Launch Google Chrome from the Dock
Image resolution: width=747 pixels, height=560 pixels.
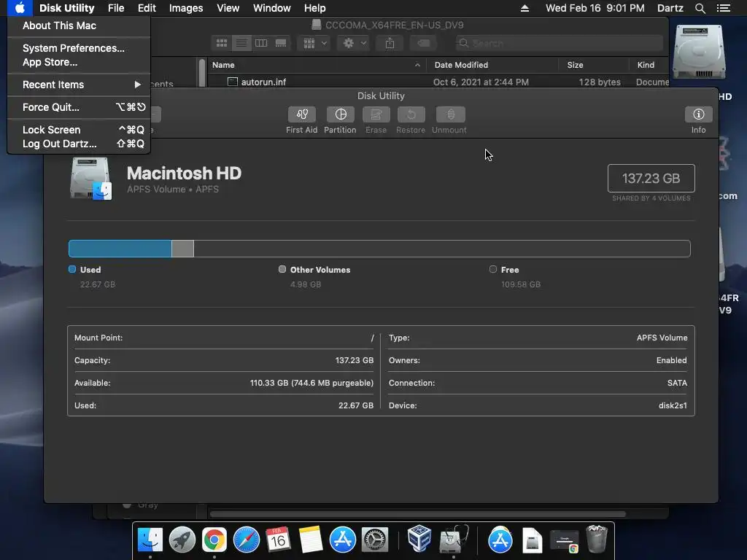(x=214, y=540)
